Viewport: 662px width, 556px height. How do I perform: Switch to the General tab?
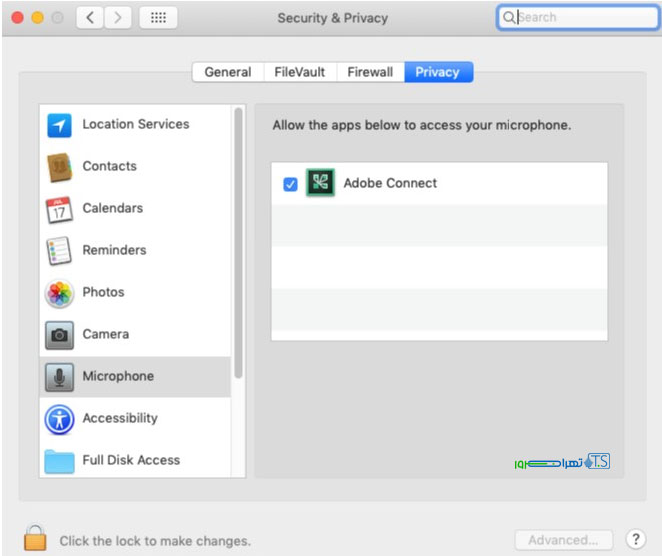point(228,72)
